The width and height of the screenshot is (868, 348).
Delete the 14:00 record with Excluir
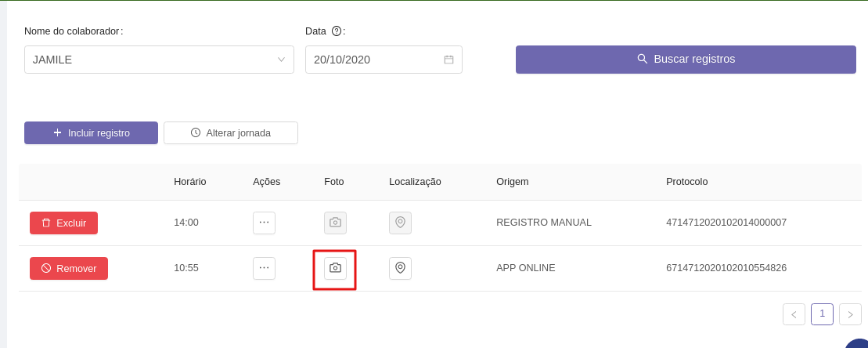(x=63, y=223)
